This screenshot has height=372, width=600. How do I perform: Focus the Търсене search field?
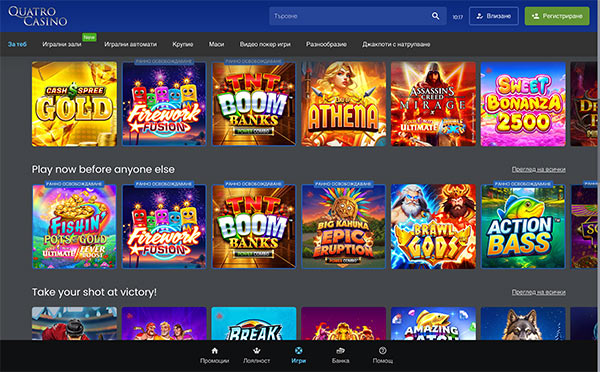[x=358, y=16]
